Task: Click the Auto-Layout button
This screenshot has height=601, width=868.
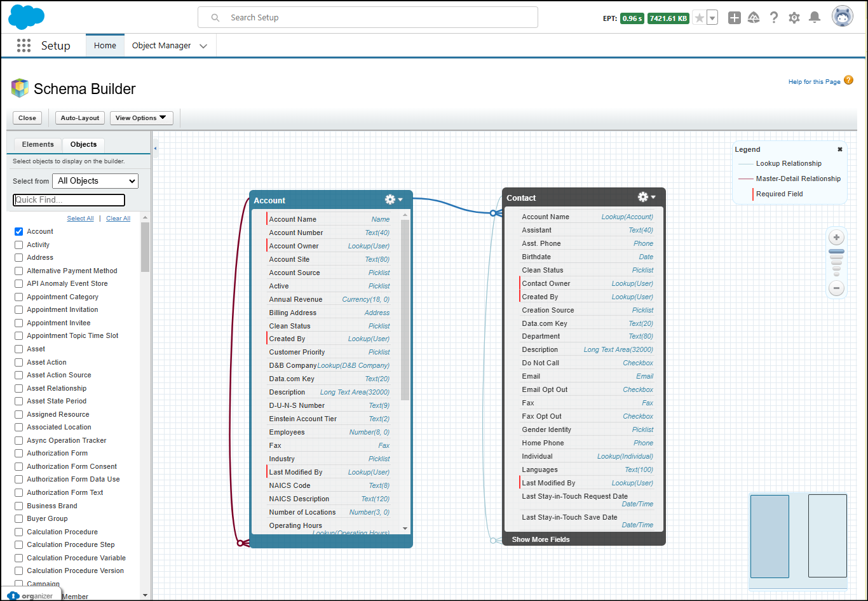Action: coord(80,118)
